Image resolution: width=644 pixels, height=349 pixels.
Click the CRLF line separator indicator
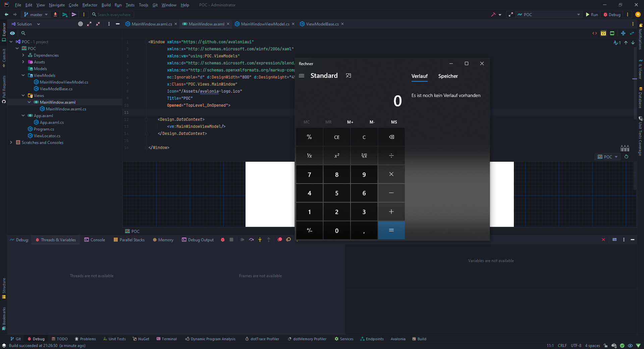[562, 346]
